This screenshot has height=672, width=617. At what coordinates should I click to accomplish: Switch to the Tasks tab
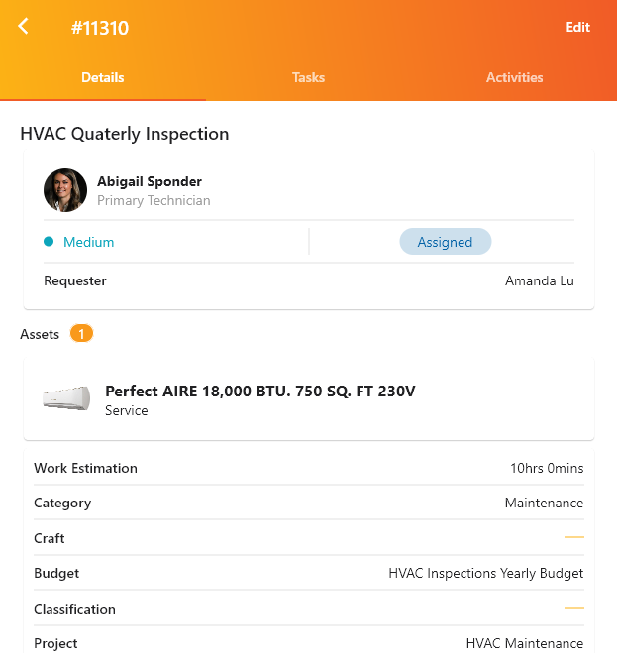[x=308, y=77]
